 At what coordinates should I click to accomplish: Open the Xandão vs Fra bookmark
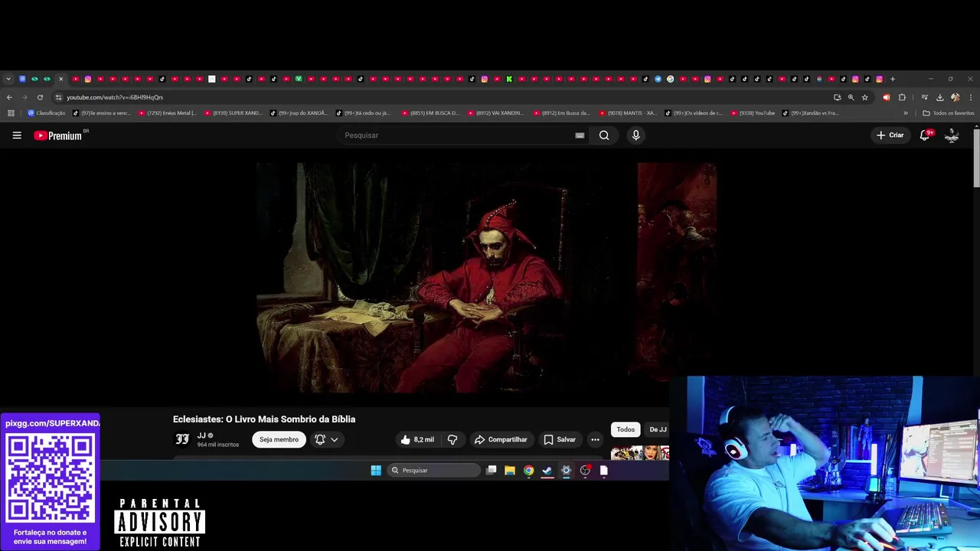pyautogui.click(x=810, y=113)
